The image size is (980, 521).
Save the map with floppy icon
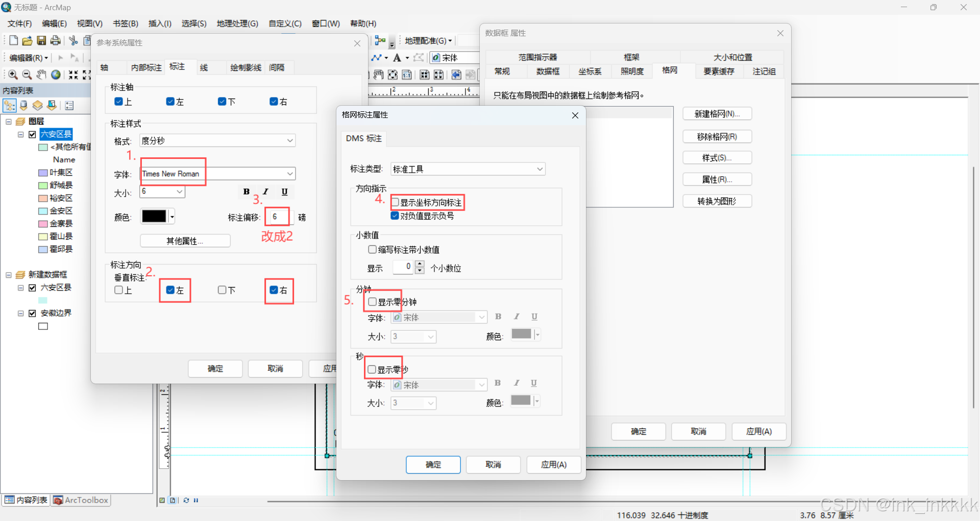click(x=41, y=40)
